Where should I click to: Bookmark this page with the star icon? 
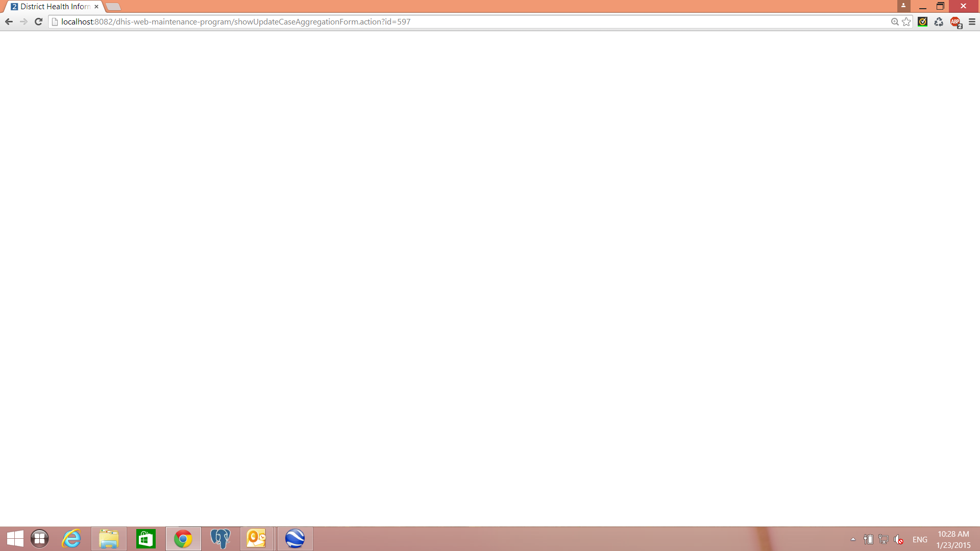[x=906, y=21]
